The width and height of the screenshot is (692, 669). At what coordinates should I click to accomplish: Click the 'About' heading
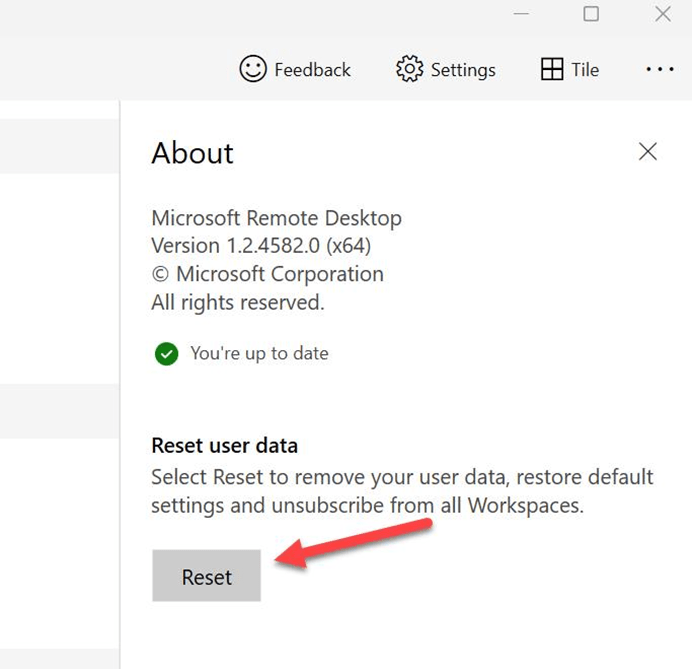[x=192, y=153]
